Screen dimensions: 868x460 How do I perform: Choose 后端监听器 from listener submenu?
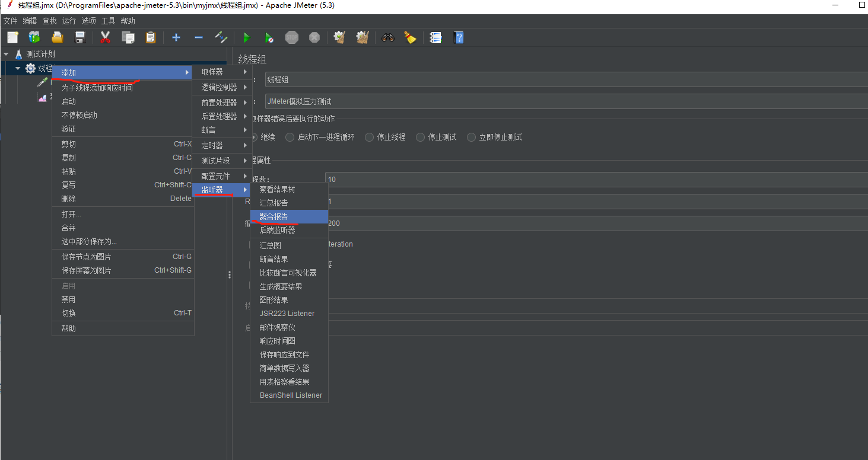[289, 230]
